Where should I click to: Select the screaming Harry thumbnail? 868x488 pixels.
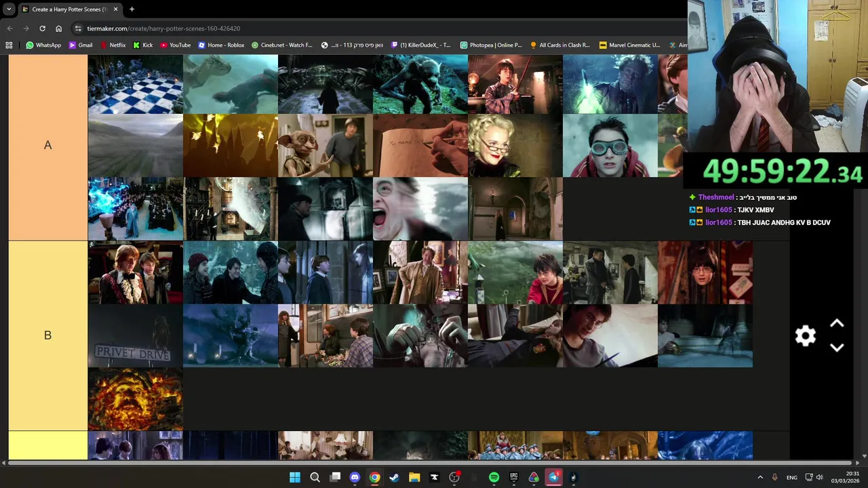[420, 209]
